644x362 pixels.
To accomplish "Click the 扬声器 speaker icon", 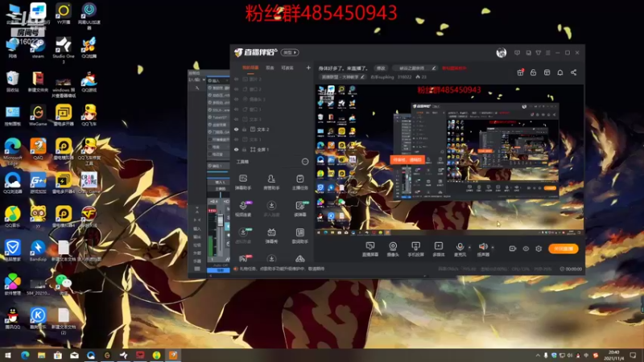I will pyautogui.click(x=483, y=247).
